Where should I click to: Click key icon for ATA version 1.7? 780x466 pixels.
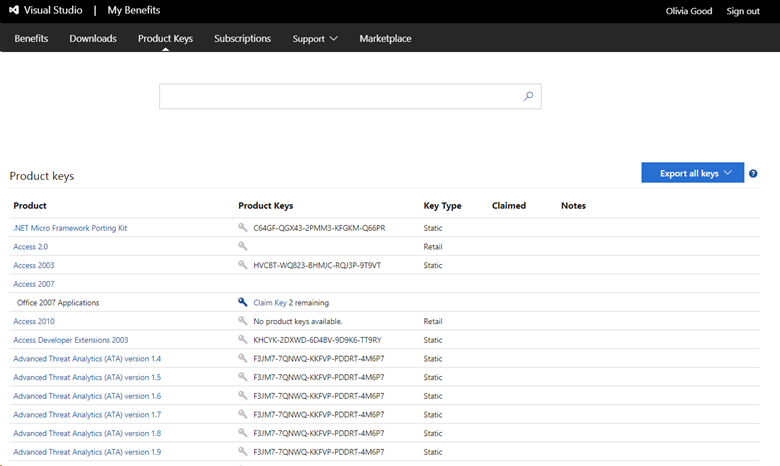pos(242,414)
